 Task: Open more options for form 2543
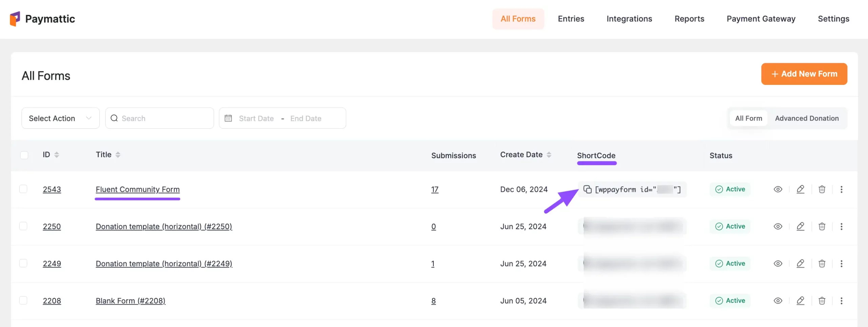point(841,189)
